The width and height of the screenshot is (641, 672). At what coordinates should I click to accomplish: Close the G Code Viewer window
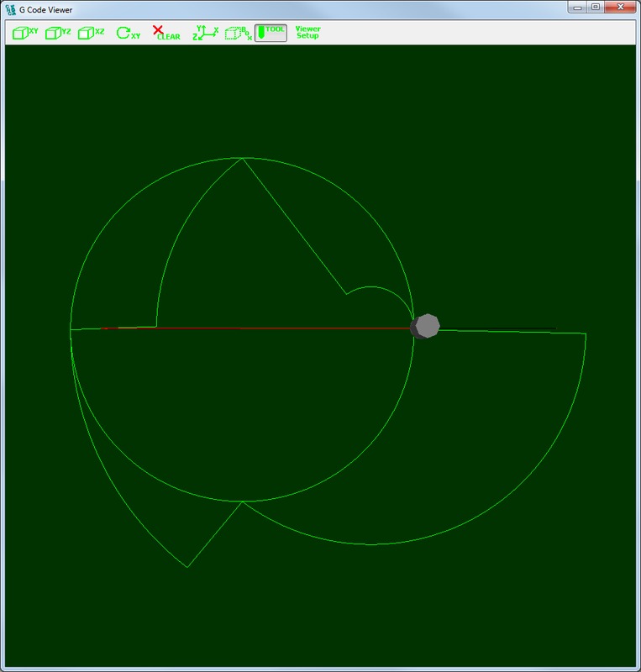(x=620, y=7)
